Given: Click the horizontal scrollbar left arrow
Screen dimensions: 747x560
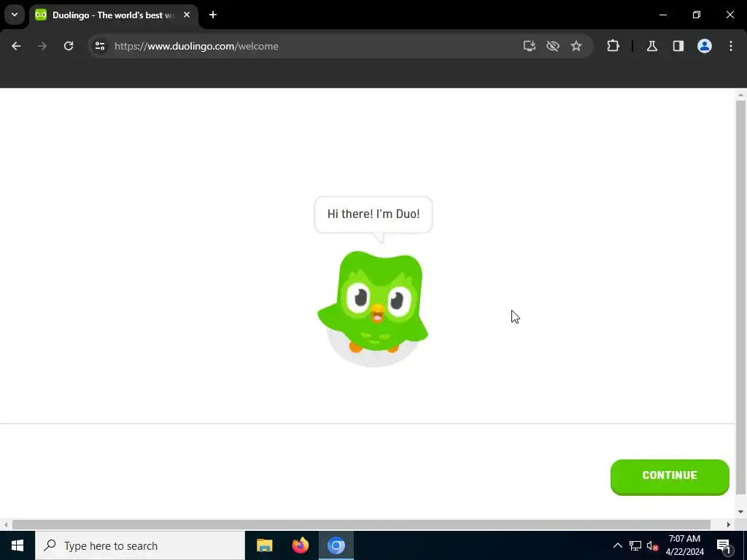Looking at the screenshot, I should coord(6,524).
